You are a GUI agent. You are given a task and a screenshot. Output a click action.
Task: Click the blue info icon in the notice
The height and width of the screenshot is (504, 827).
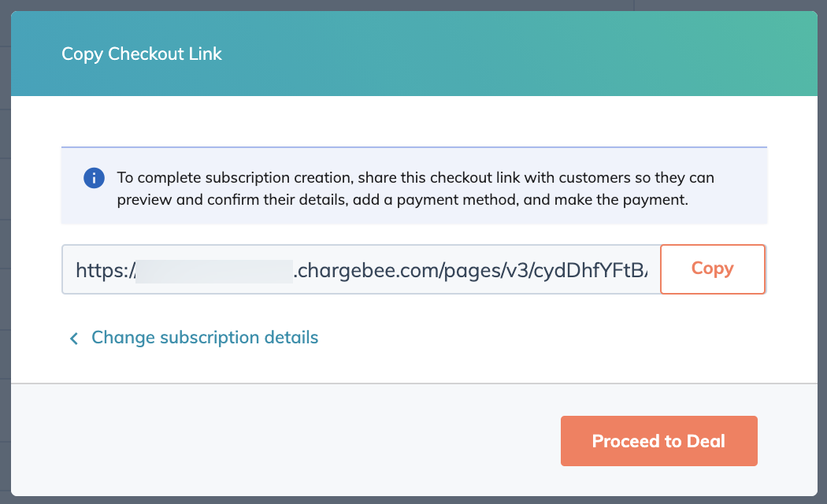94,178
